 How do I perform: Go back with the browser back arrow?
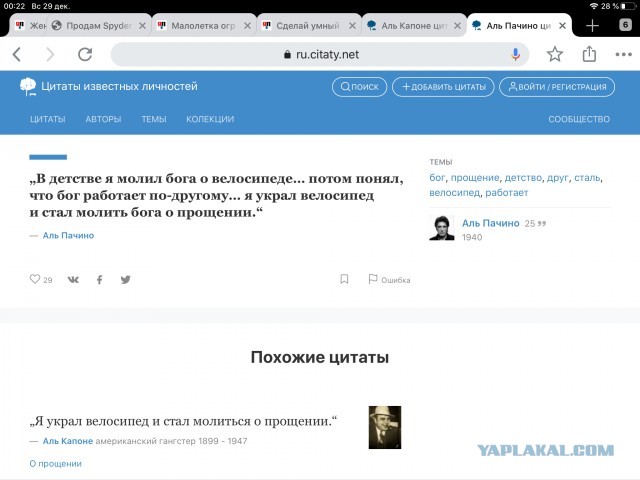tap(17, 54)
